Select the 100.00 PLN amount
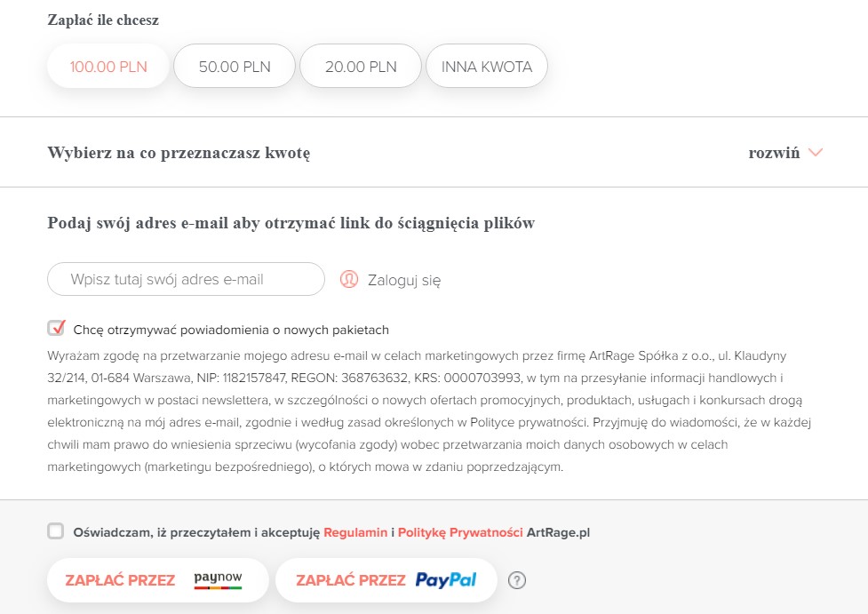 [x=108, y=67]
